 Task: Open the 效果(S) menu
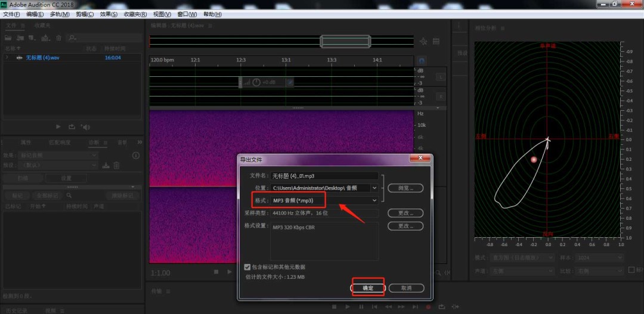109,14
